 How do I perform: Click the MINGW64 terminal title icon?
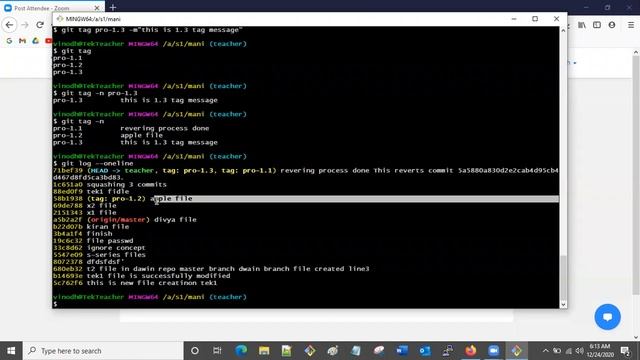click(x=60, y=19)
